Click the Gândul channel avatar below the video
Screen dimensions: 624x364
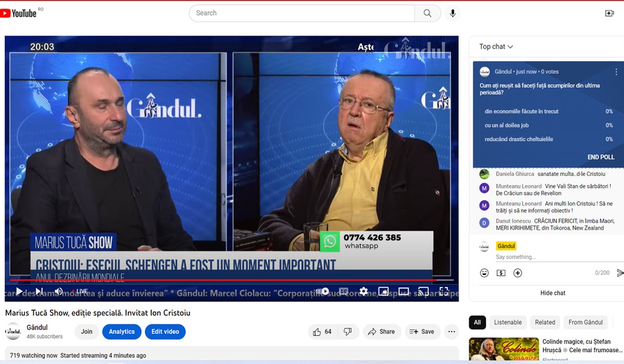click(13, 332)
